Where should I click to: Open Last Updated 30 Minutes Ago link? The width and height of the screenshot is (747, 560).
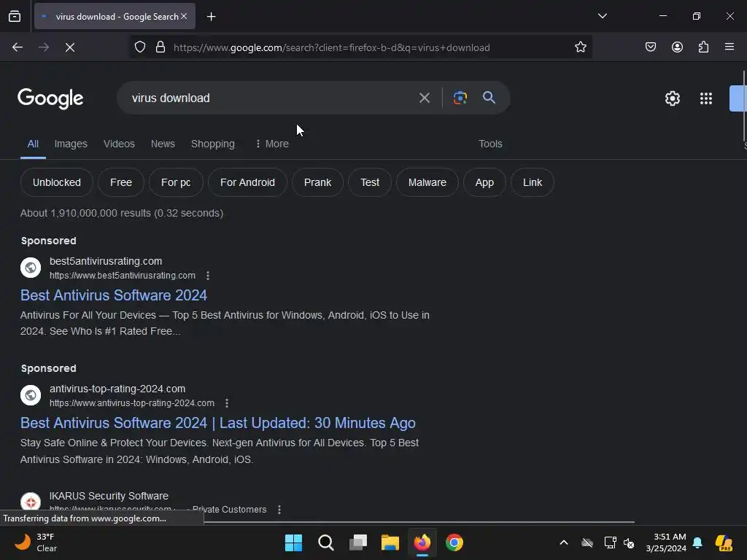point(217,423)
